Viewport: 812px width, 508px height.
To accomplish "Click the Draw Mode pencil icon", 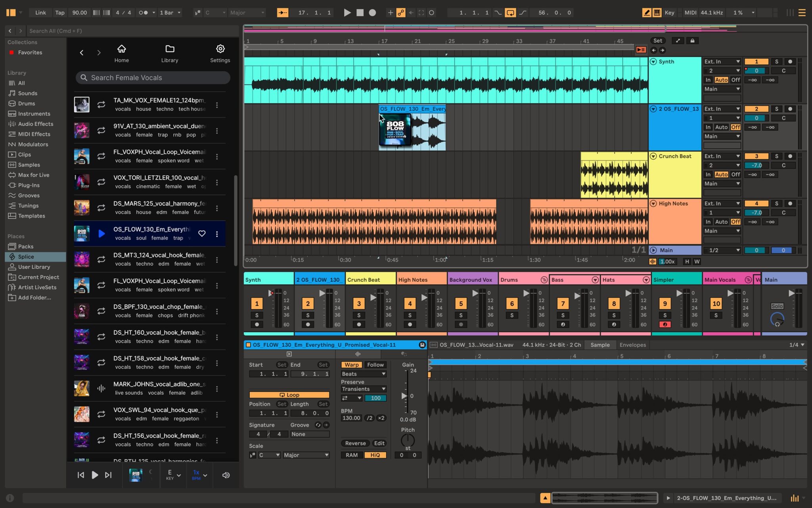I will click(x=646, y=12).
